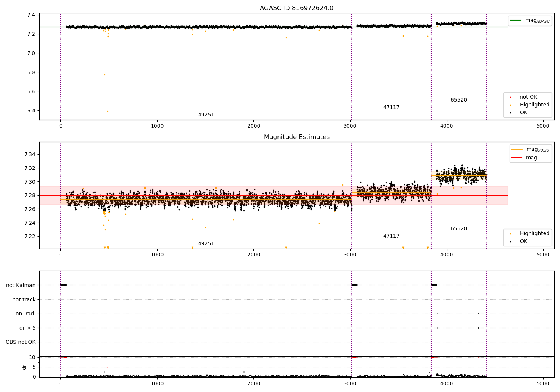Click y-tick 5 on bottom dr axis
560x392 pixels.
coord(34,367)
